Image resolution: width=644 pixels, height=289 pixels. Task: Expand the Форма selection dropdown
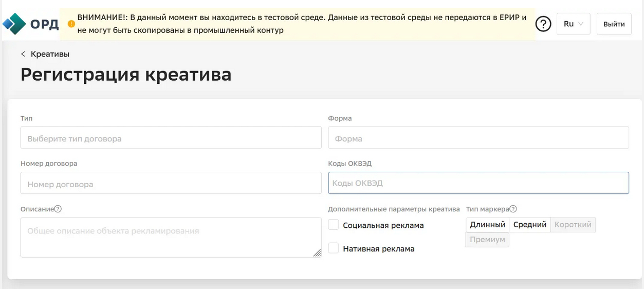[x=478, y=138]
